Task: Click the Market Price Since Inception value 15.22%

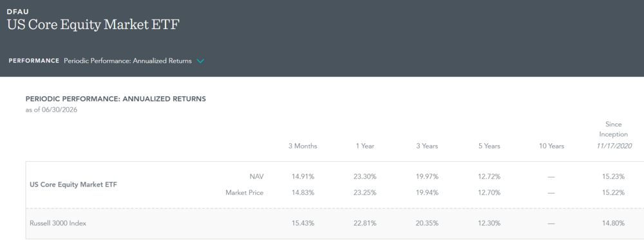Action: [613, 193]
